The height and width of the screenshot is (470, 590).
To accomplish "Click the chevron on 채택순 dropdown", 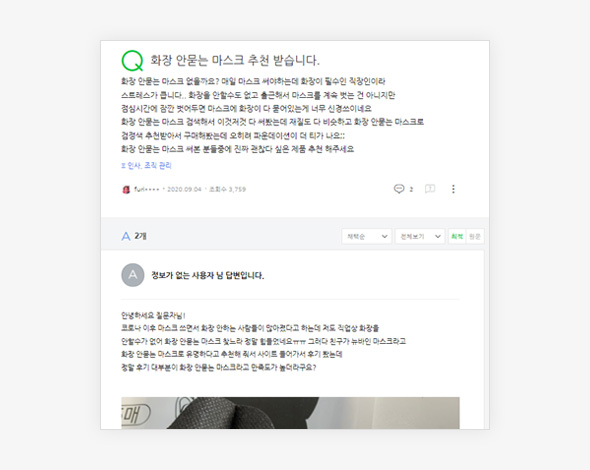I will [x=384, y=236].
